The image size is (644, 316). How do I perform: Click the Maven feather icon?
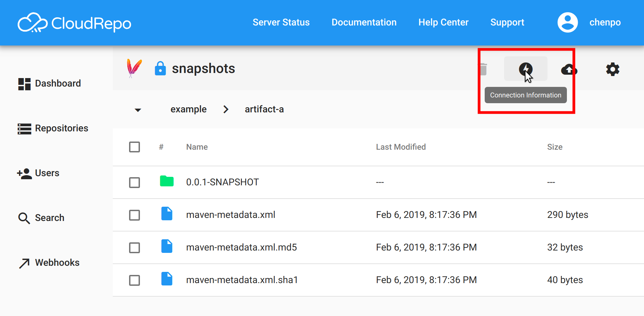point(134,68)
